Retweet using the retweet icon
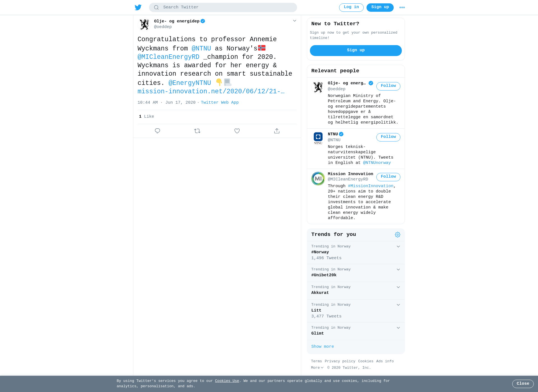The height and width of the screenshot is (392, 538). tap(197, 131)
